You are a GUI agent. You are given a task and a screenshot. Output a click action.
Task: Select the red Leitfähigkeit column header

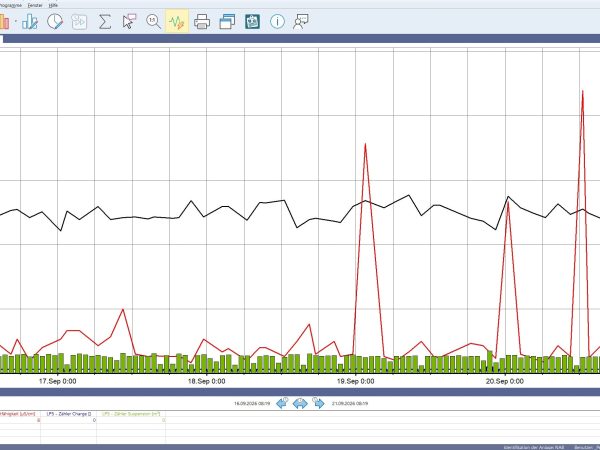coord(18,414)
